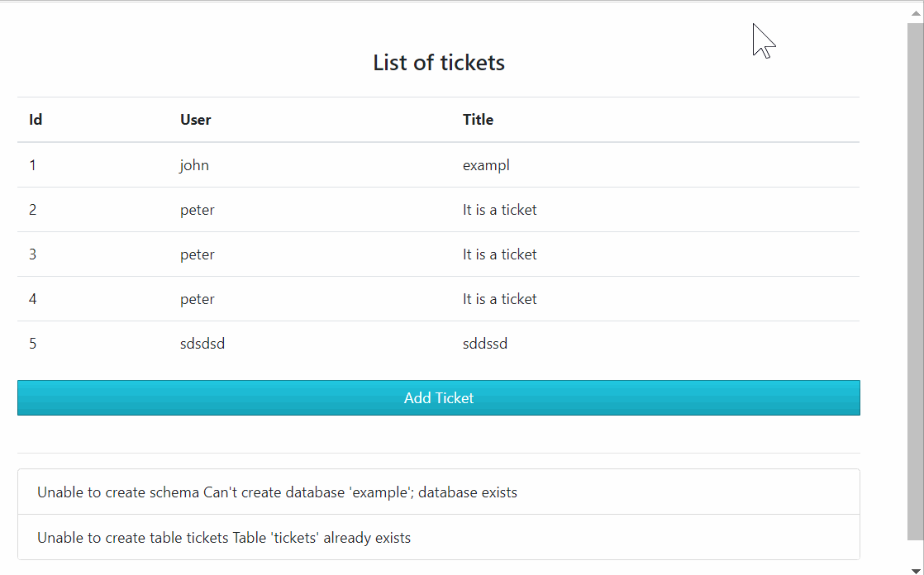Click ticket id 2 cell
The width and height of the screenshot is (924, 575).
coord(33,210)
